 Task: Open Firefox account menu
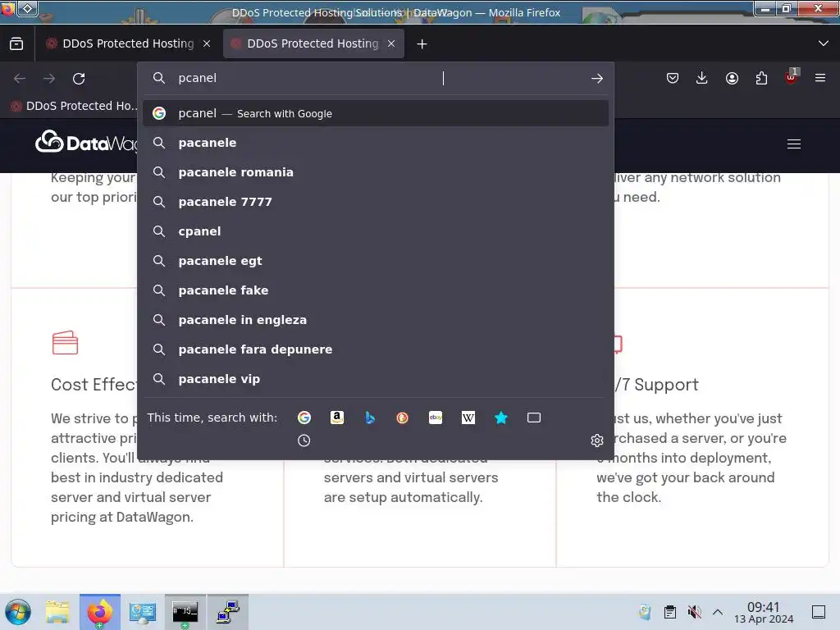[x=732, y=78]
